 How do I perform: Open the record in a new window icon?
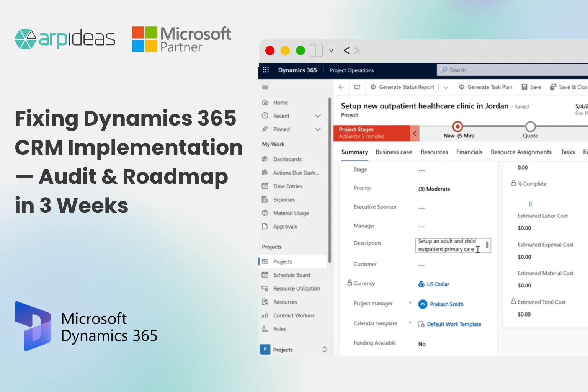pyautogui.click(x=357, y=87)
